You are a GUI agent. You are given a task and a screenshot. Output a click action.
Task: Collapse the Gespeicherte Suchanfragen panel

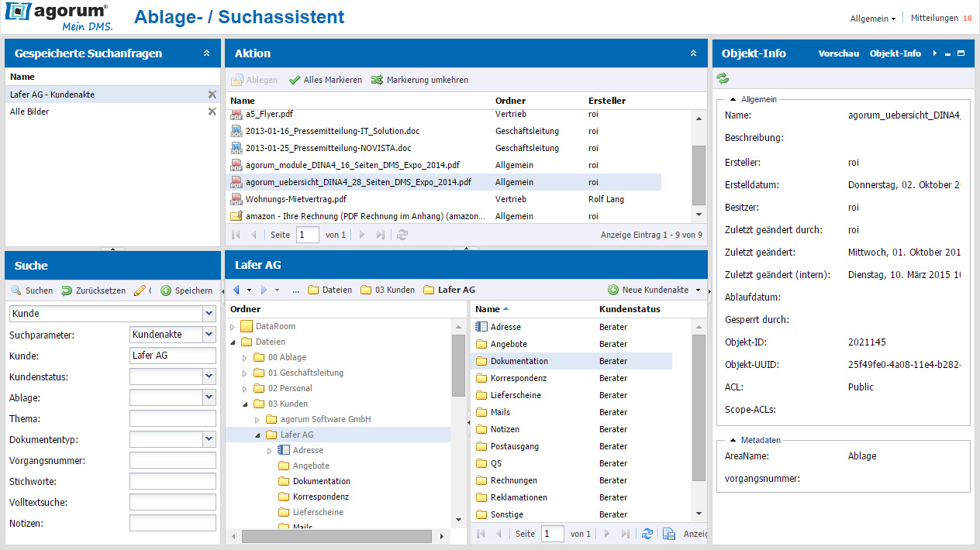coord(206,53)
